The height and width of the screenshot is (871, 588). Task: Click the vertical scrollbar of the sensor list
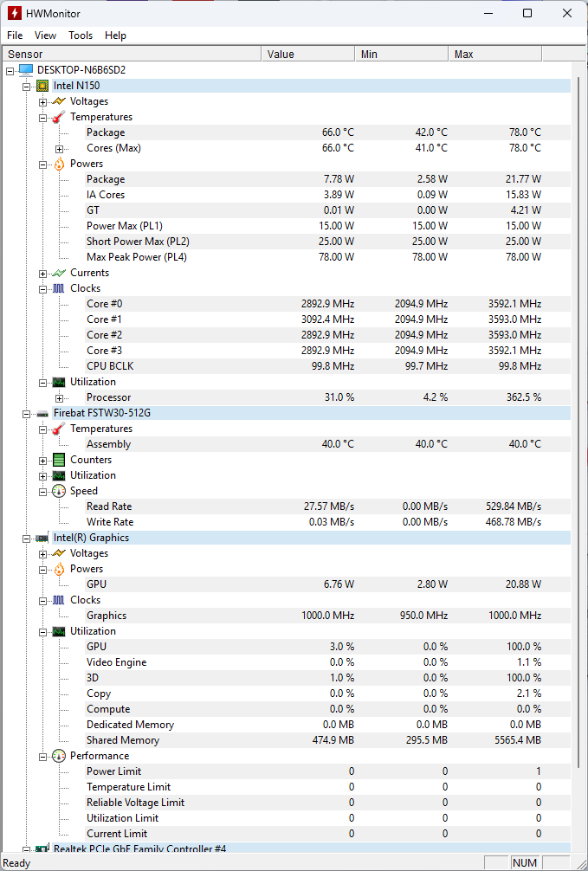(x=578, y=433)
